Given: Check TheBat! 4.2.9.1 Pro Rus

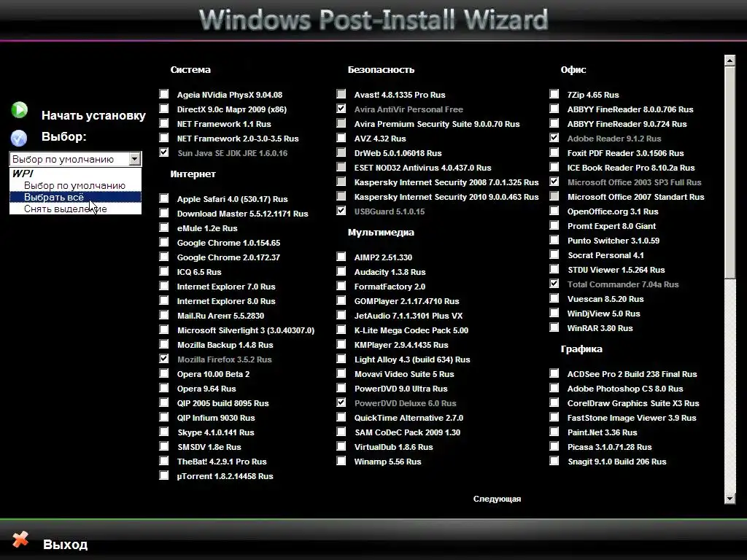Looking at the screenshot, I should pos(164,461).
